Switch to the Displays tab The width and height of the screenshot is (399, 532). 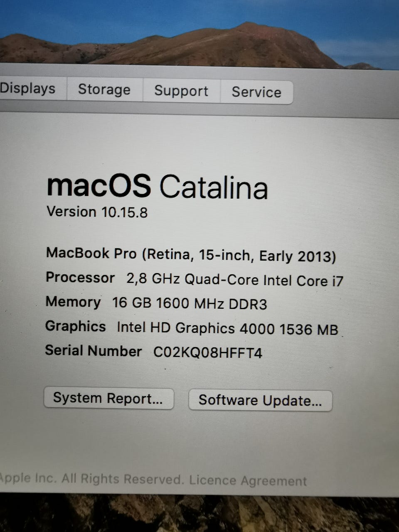pyautogui.click(x=29, y=89)
